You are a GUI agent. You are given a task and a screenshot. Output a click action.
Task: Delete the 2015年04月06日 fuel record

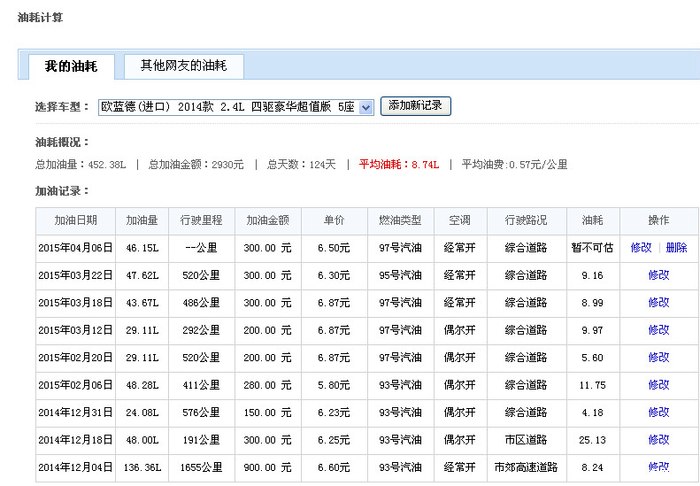pos(676,247)
